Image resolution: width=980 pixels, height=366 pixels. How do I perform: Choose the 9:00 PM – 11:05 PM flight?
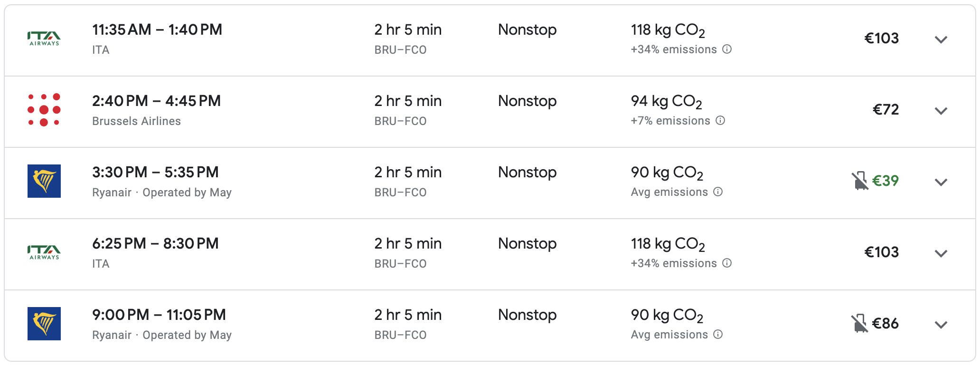tap(159, 315)
